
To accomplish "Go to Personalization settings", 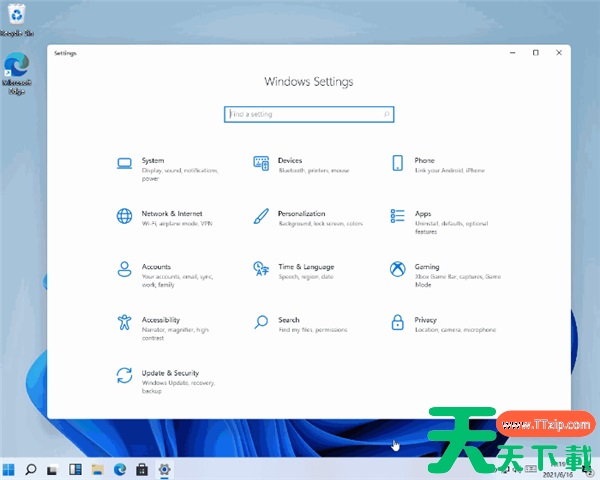I will pos(302,214).
